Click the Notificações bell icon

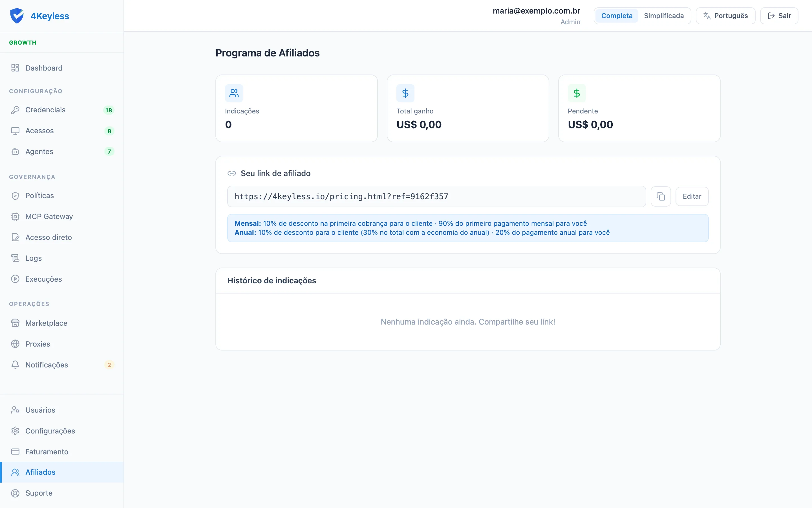[15, 365]
